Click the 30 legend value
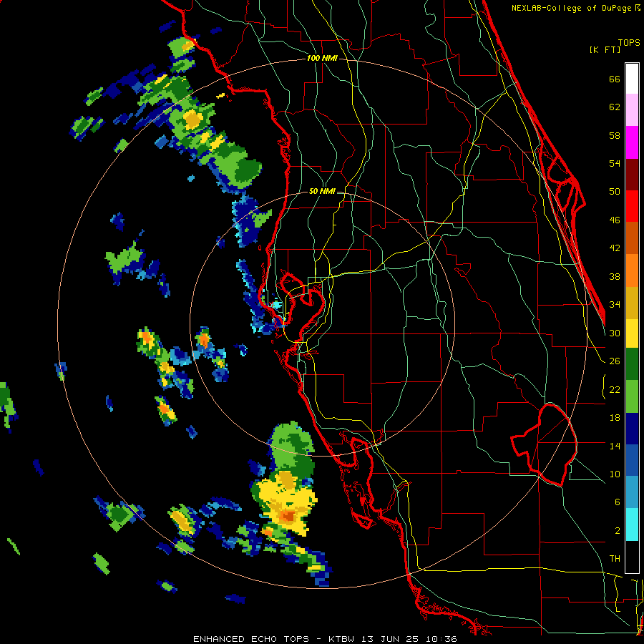Image resolution: width=644 pixels, height=644 pixels. [x=615, y=333]
